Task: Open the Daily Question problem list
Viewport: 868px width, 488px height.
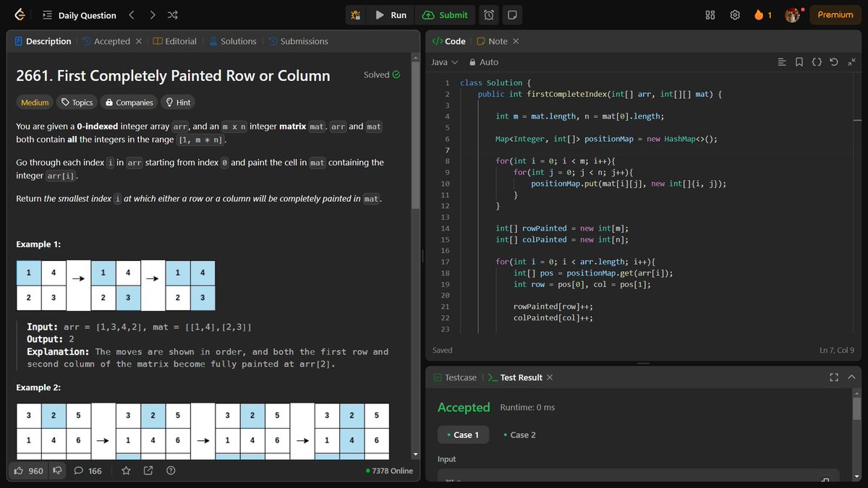Action: point(80,15)
